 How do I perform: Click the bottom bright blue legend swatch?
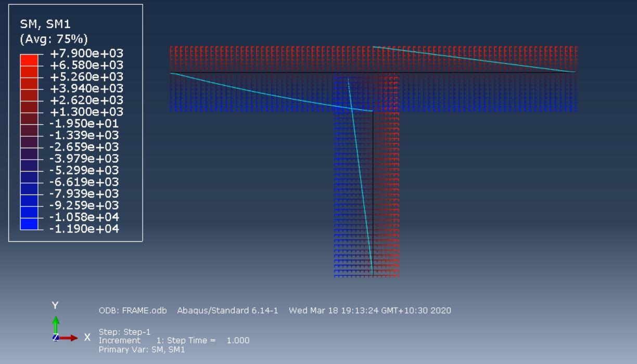coord(29,224)
